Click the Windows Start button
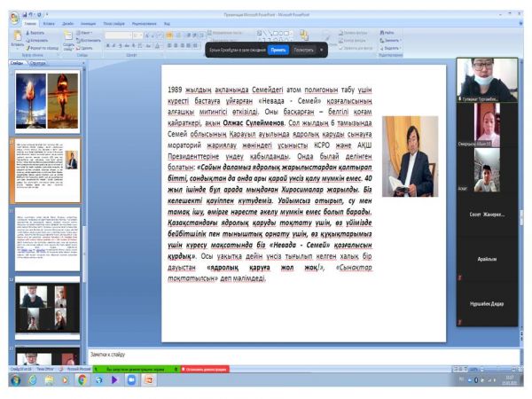The width and height of the screenshot is (532, 399). pyautogui.click(x=14, y=379)
